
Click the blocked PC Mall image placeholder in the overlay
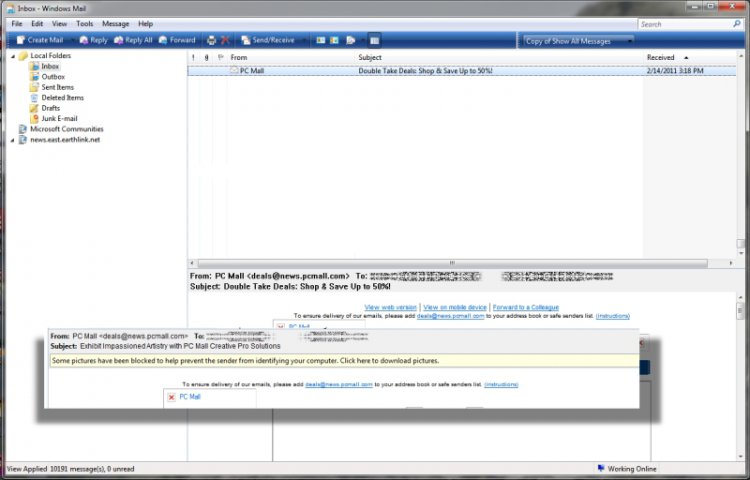pos(210,398)
